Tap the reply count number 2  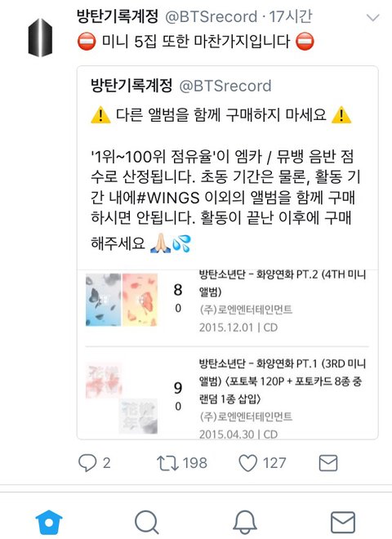coord(107,463)
